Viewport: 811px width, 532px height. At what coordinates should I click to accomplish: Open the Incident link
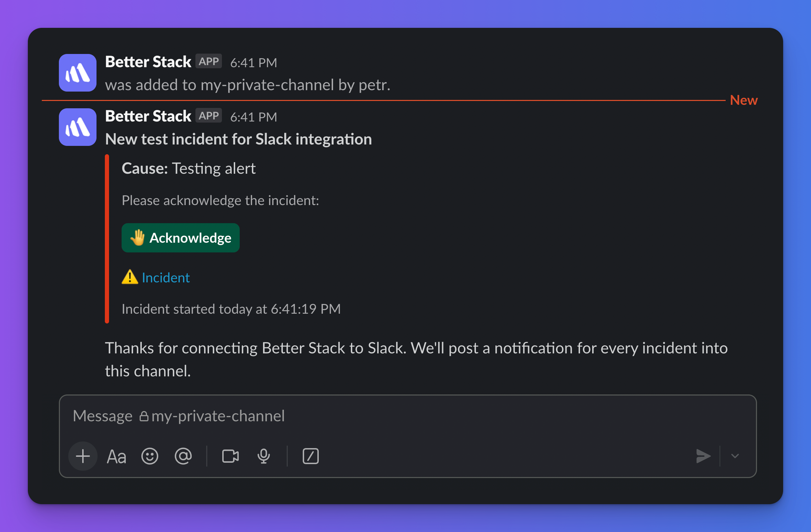(166, 277)
